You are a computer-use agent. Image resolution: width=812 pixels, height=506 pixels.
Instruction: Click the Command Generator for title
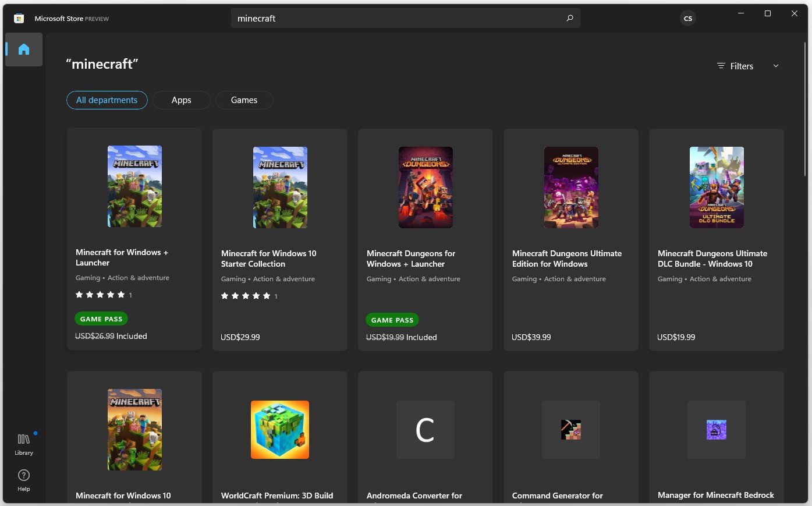tap(558, 496)
